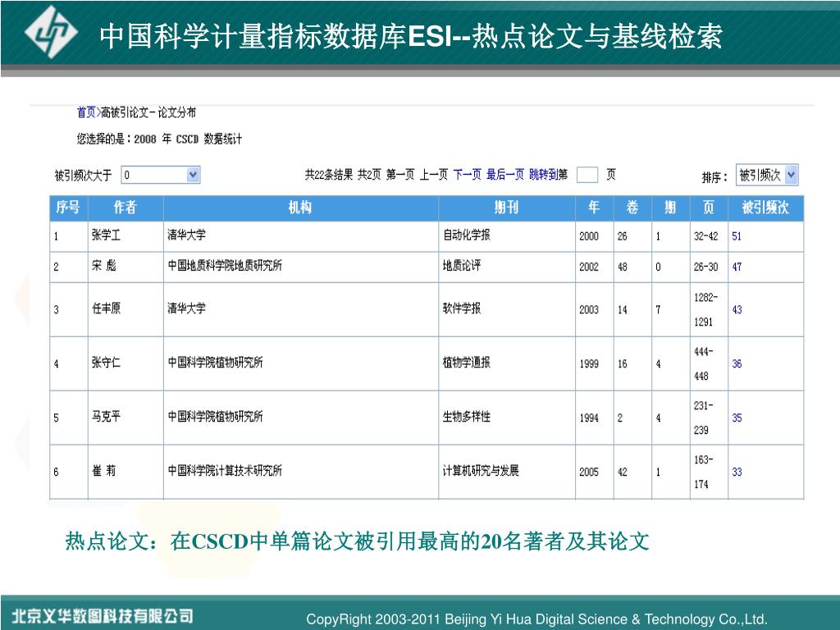This screenshot has height=630, width=840.
Task: Click the 机构 column header
Action: 300,208
